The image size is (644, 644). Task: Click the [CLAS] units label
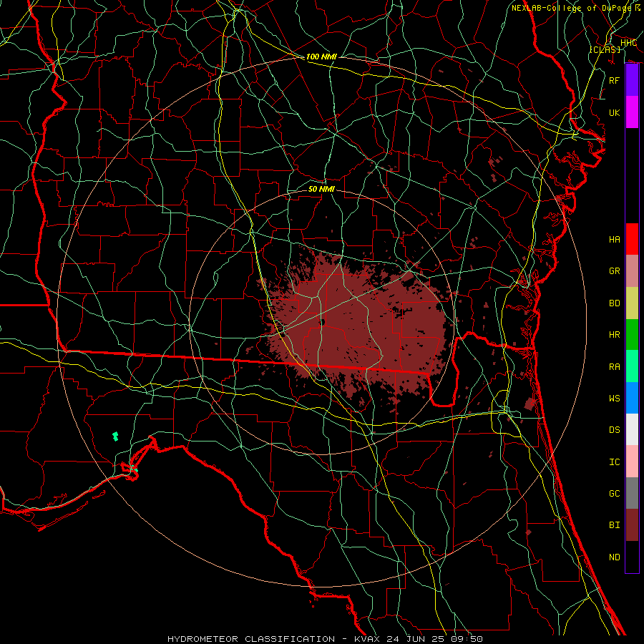(605, 49)
